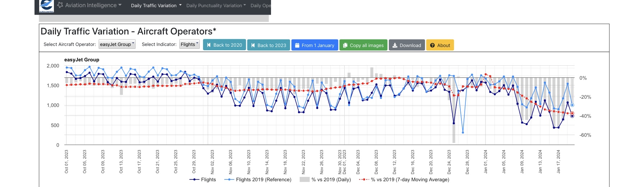Click the question mark icon on About
This screenshot has width=644, height=187.
coord(432,45)
